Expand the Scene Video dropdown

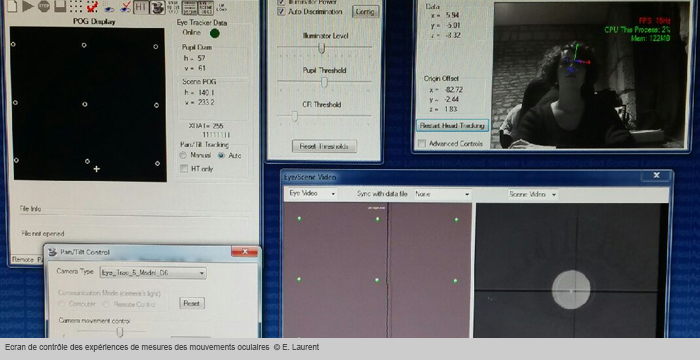coord(533,195)
